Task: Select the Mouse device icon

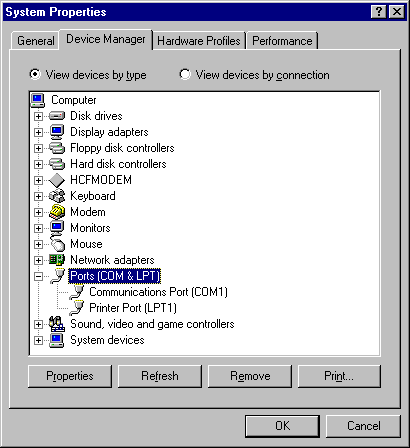Action: (57, 243)
